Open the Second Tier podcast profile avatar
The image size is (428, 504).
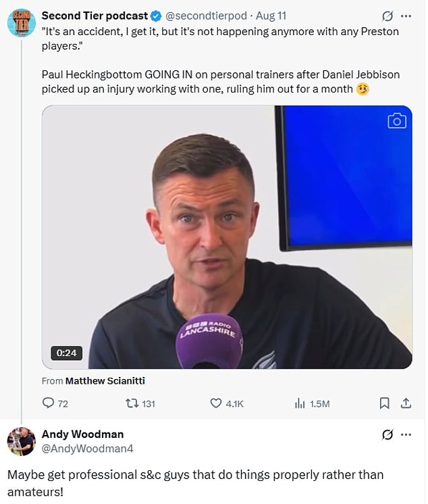[22, 22]
